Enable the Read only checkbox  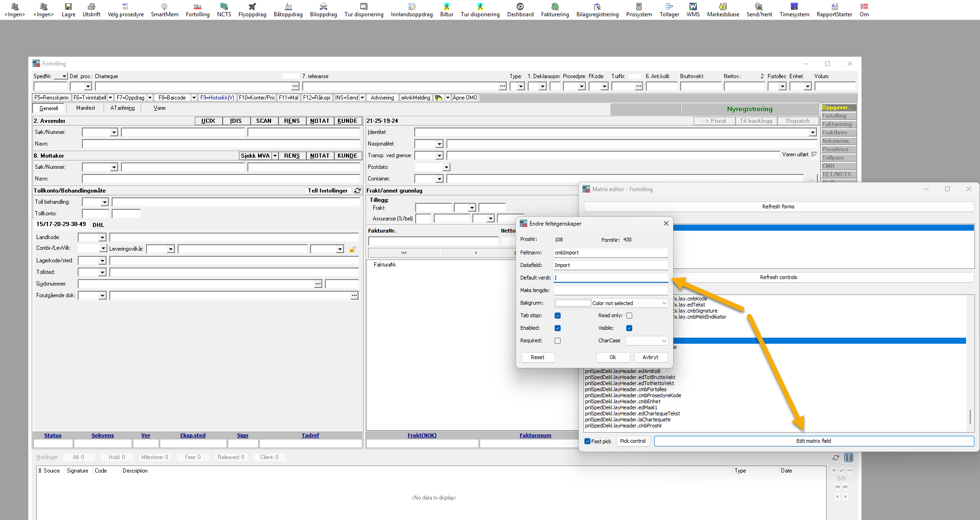click(629, 315)
